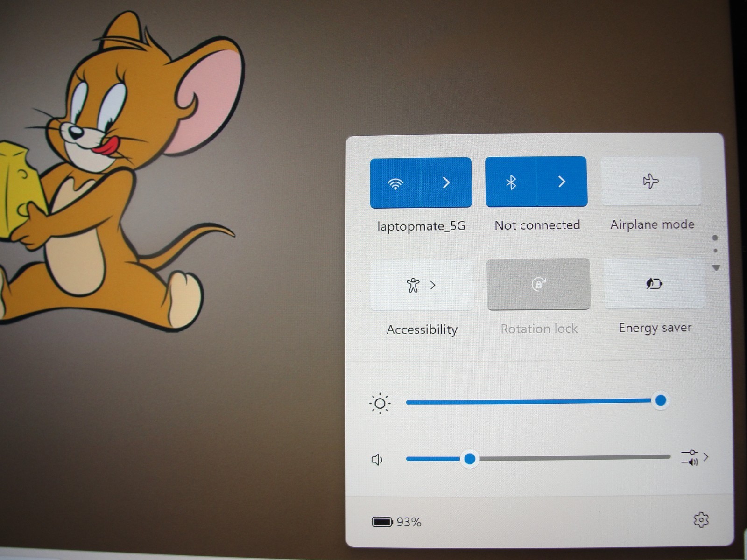This screenshot has height=560, width=747.
Task: Expand the Bluetooth devices list chevron
Action: (562, 182)
